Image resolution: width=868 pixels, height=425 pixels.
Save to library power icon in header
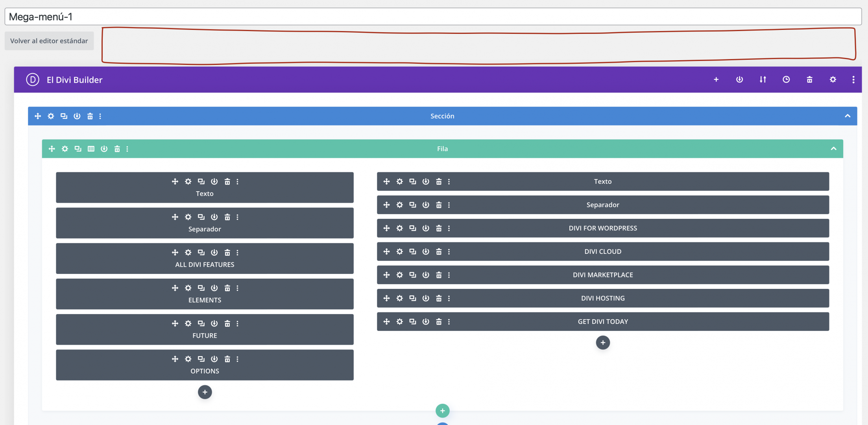(740, 79)
